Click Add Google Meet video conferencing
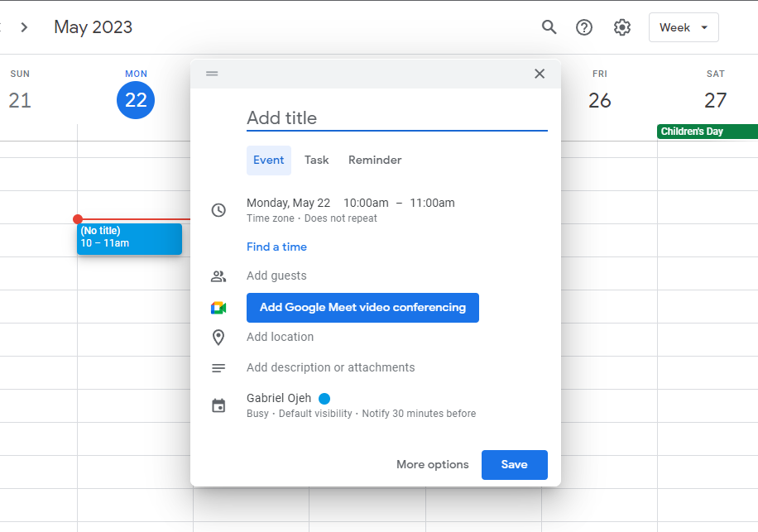The height and width of the screenshot is (532, 758). click(x=362, y=308)
